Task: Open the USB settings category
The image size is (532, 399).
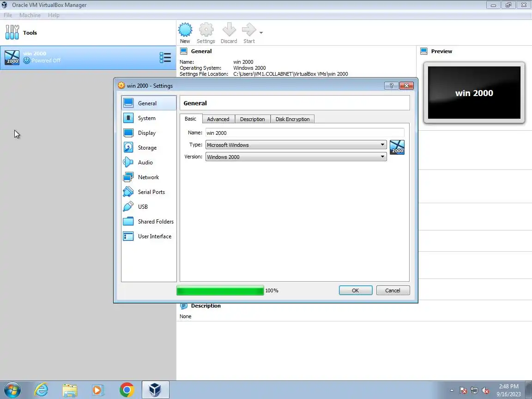Action: 149,206
